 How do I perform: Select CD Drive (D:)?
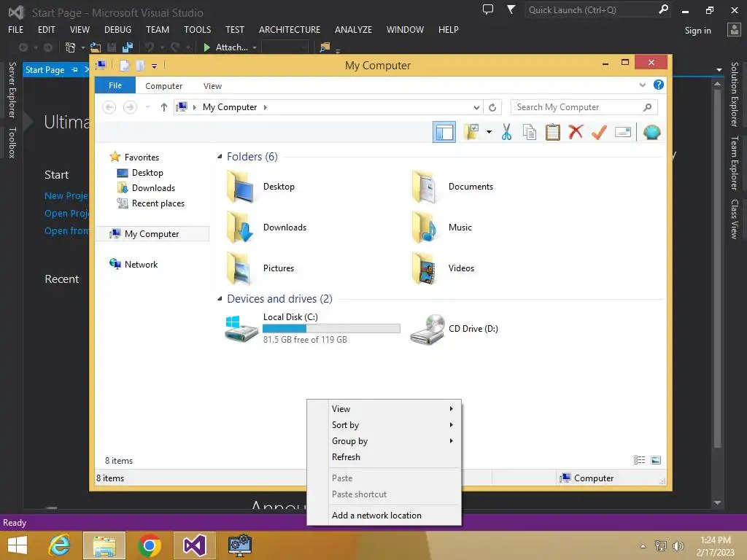(454, 329)
